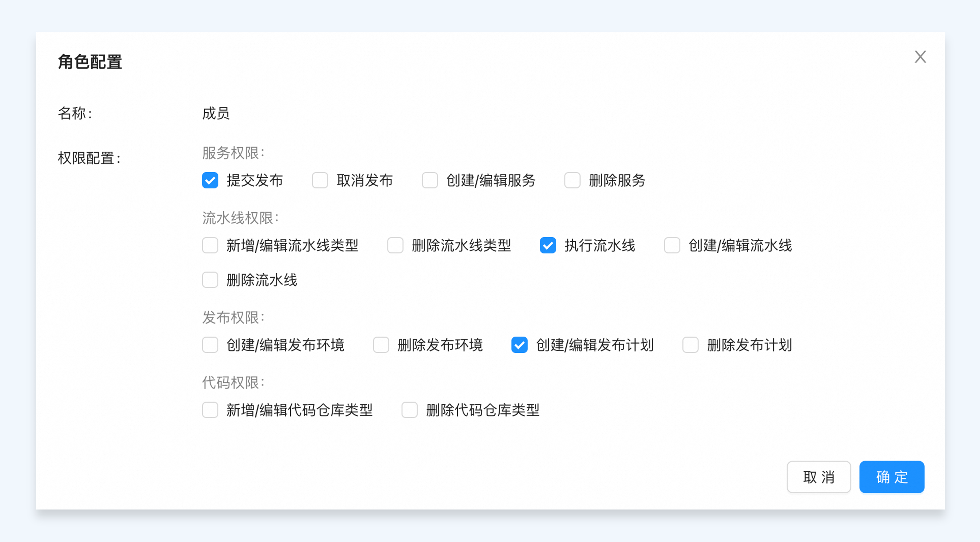Tick the 创建/编辑服务 checkbox
This screenshot has height=542, width=980.
[x=430, y=180]
